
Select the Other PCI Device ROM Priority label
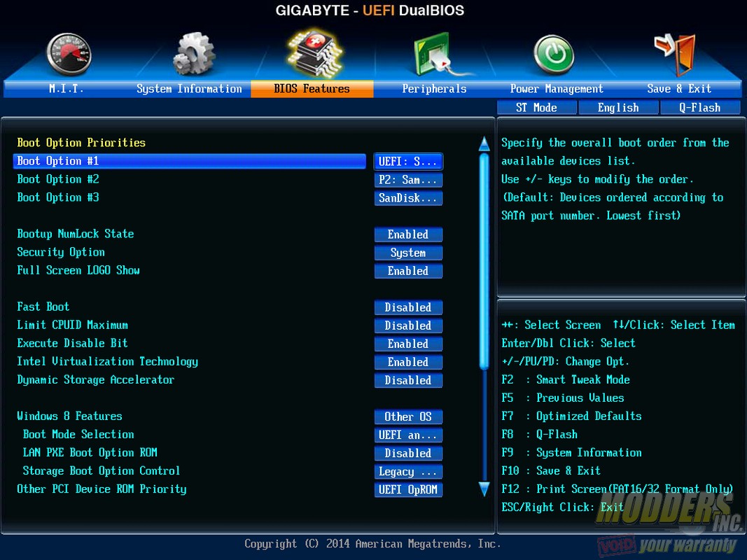102,489
